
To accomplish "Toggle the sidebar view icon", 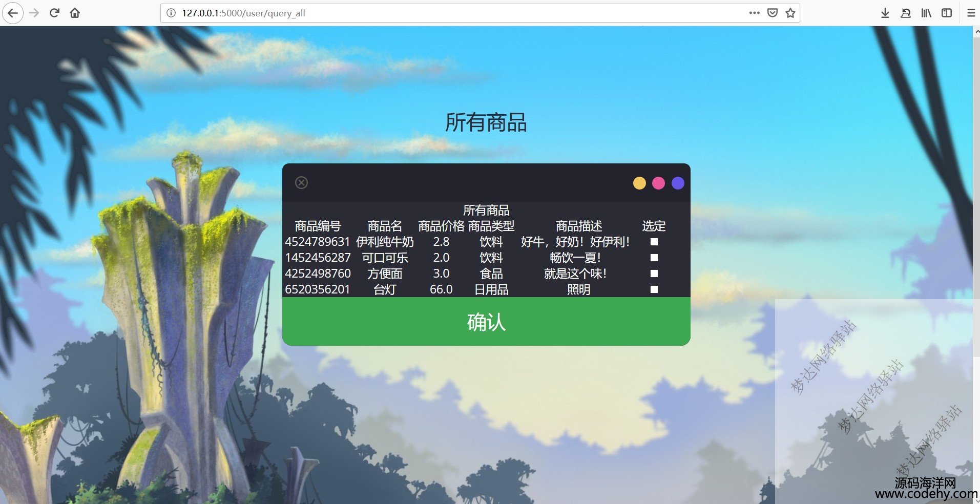I will coord(947,13).
